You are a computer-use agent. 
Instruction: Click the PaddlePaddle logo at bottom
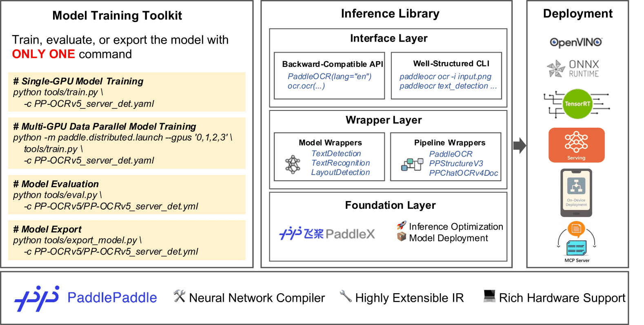coord(86,298)
